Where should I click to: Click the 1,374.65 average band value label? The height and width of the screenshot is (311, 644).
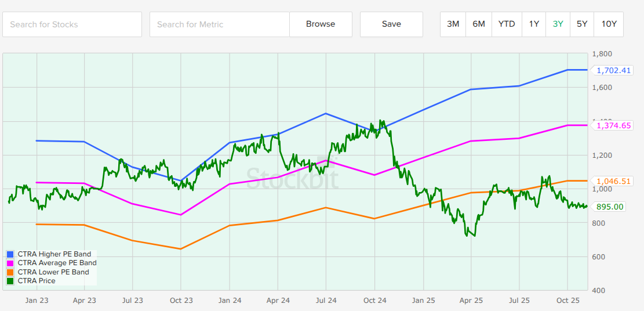(x=613, y=125)
